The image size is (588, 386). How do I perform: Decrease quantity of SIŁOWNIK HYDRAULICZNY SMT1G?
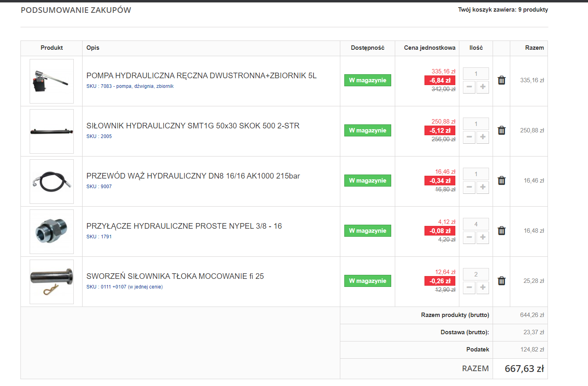pyautogui.click(x=469, y=137)
